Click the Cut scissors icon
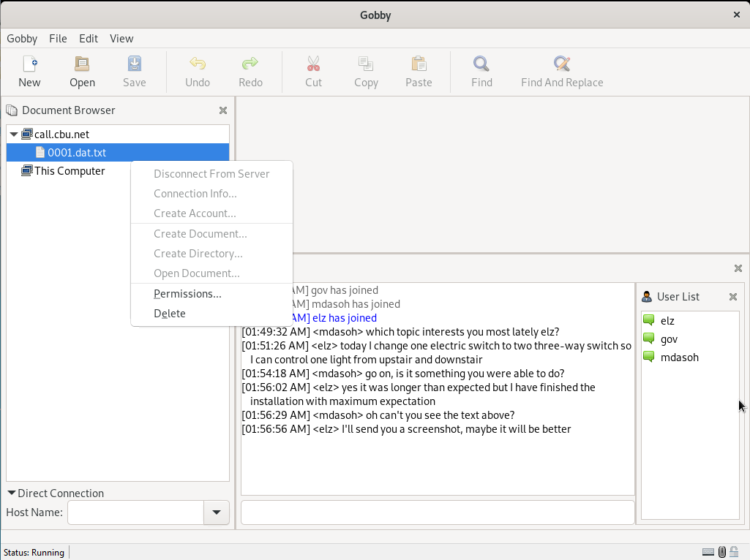The height and width of the screenshot is (560, 750). pyautogui.click(x=313, y=64)
